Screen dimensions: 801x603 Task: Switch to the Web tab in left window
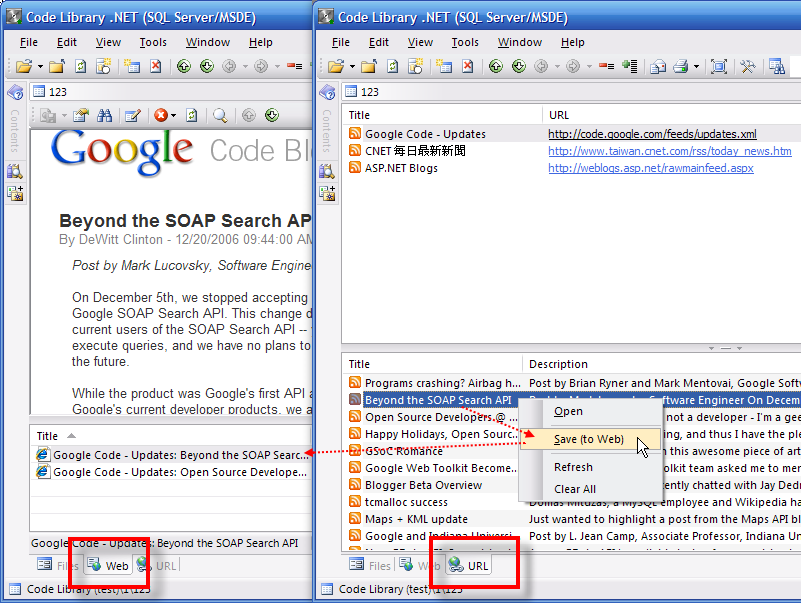(x=109, y=566)
